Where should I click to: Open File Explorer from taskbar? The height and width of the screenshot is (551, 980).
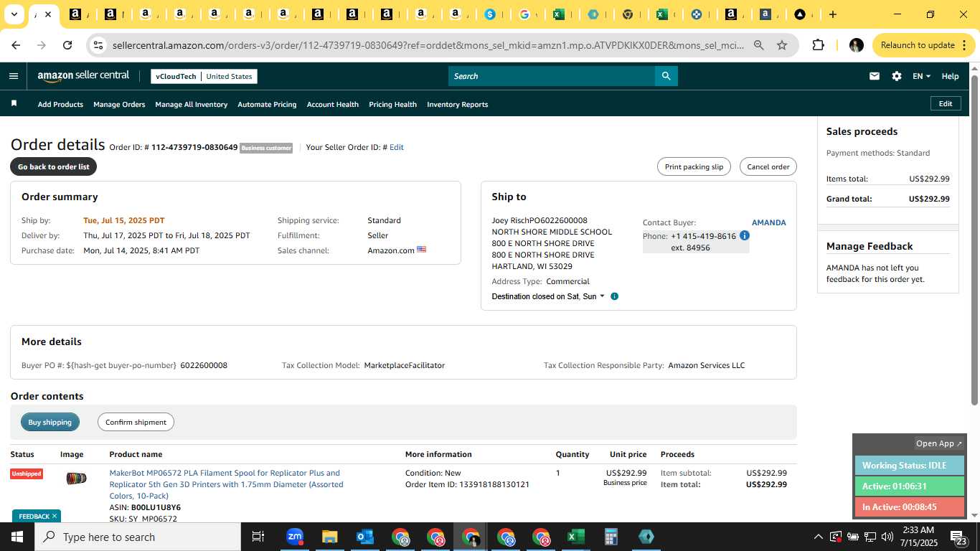coord(329,537)
